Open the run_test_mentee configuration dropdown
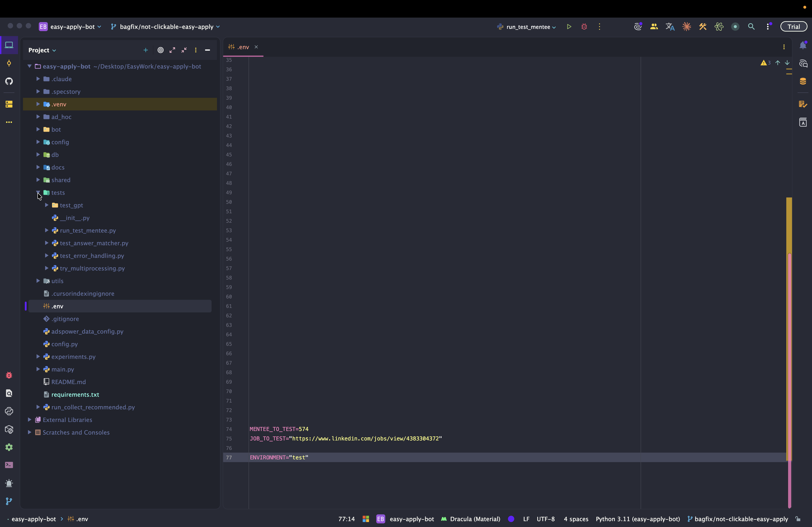 [528, 27]
